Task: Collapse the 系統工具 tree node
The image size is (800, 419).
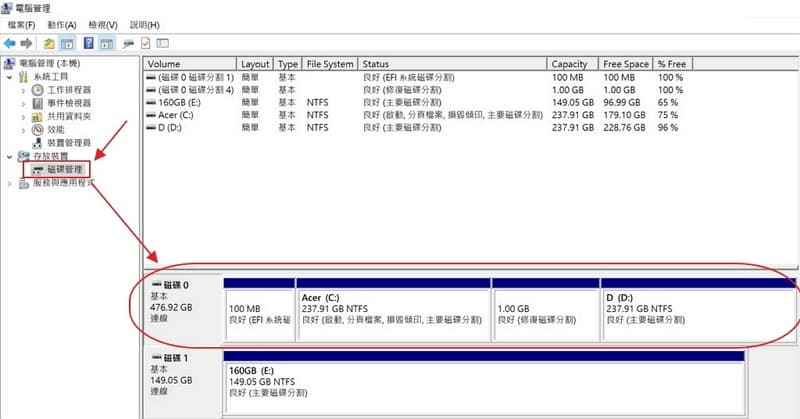Action: 9,77
